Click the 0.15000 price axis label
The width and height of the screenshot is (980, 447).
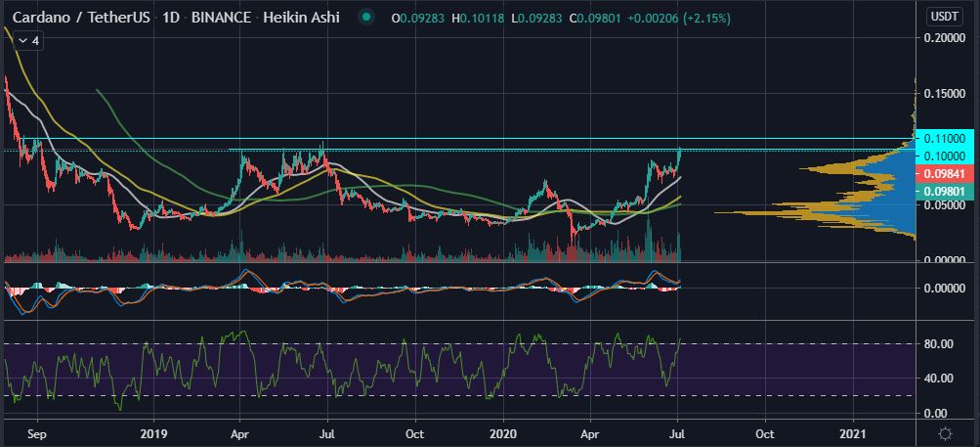coord(945,93)
